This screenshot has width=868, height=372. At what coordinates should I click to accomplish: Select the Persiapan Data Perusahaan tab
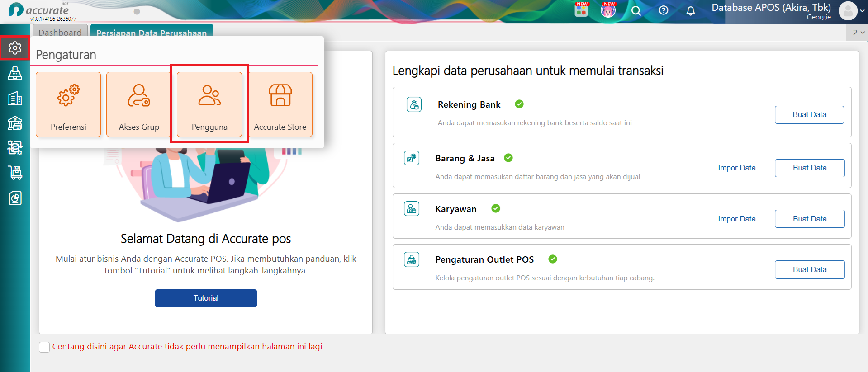pos(152,33)
